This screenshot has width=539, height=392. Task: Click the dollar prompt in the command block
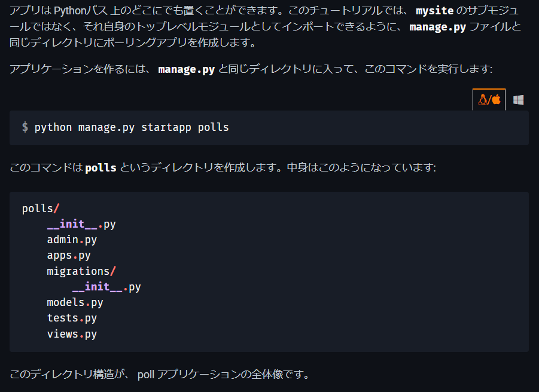tap(25, 127)
